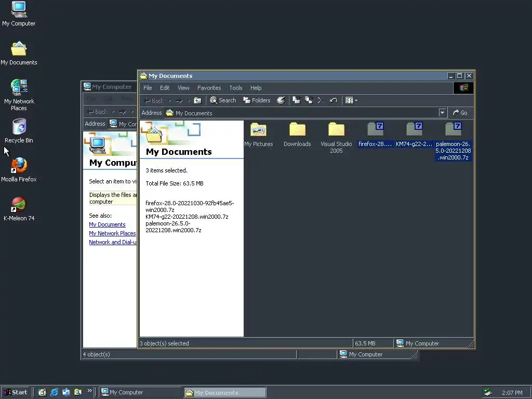Image resolution: width=532 pixels, height=399 pixels.
Task: Click '4 object(s)' in My Computer status bar
Action: point(96,354)
